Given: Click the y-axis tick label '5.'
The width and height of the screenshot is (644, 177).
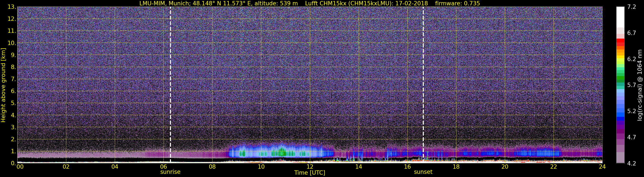Looking at the screenshot, I should (x=13, y=103).
